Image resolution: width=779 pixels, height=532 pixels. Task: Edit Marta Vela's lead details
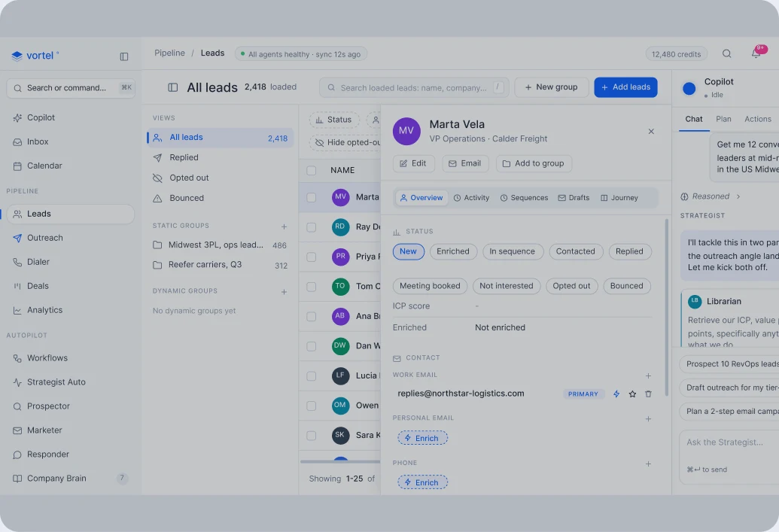pos(413,163)
